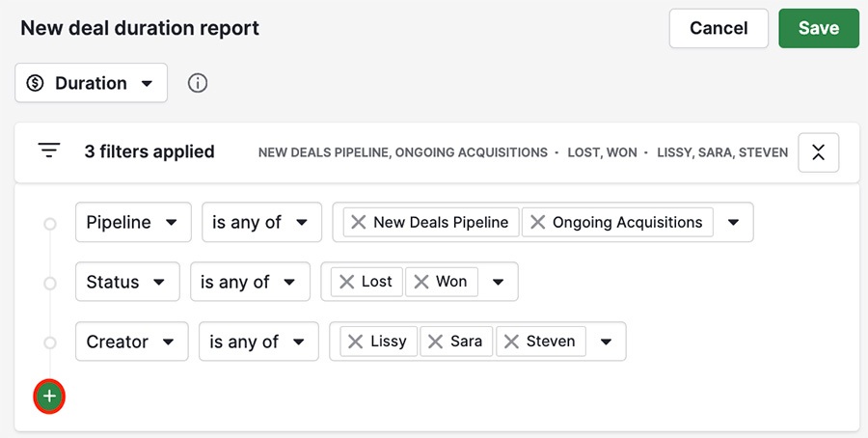
Task: Open the Duration measure dropdown
Action: 92,83
